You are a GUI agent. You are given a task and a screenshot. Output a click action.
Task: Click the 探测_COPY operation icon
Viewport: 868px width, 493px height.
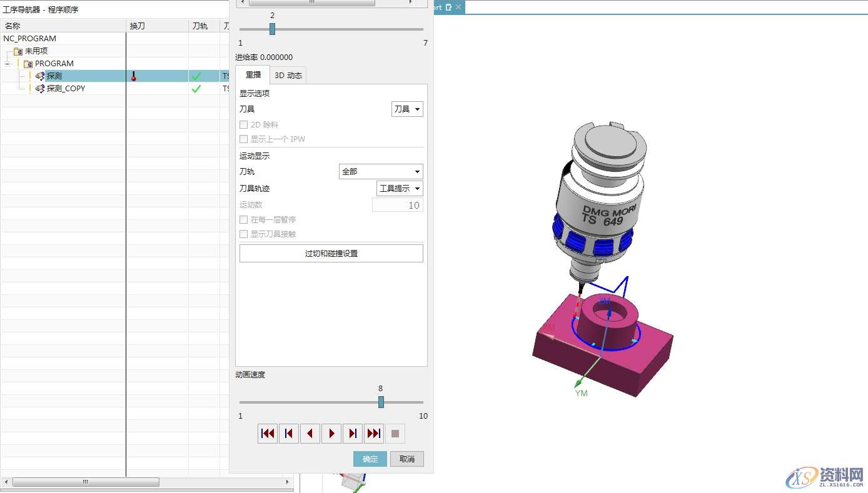40,89
